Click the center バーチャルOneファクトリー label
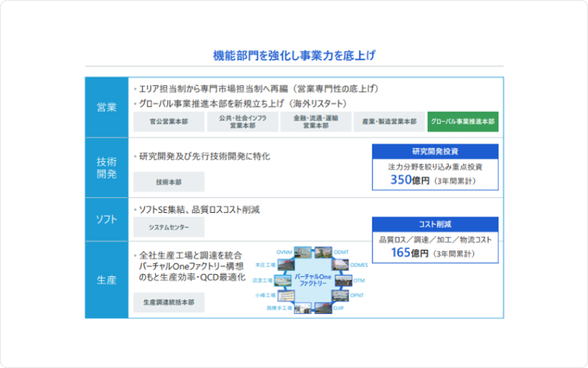588x368 pixels. click(312, 280)
